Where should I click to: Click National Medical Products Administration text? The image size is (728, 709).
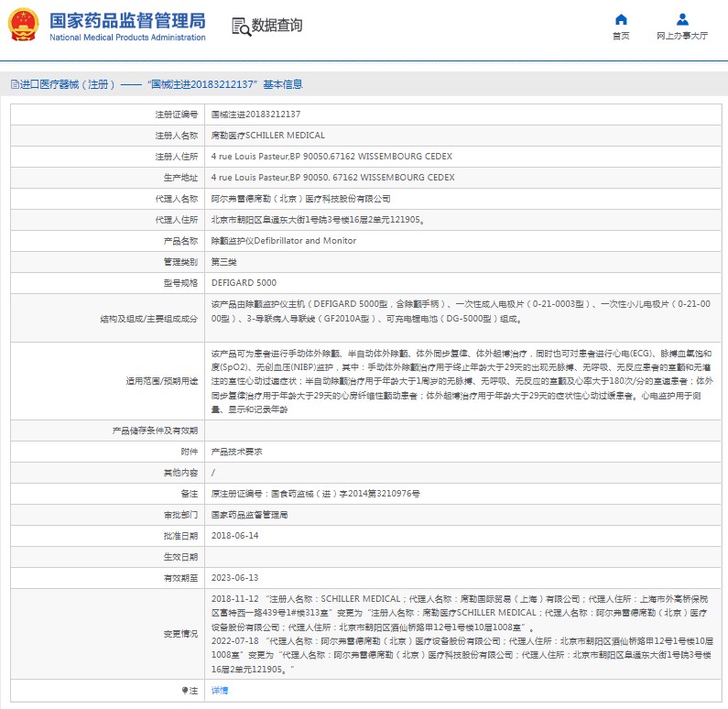click(x=127, y=38)
